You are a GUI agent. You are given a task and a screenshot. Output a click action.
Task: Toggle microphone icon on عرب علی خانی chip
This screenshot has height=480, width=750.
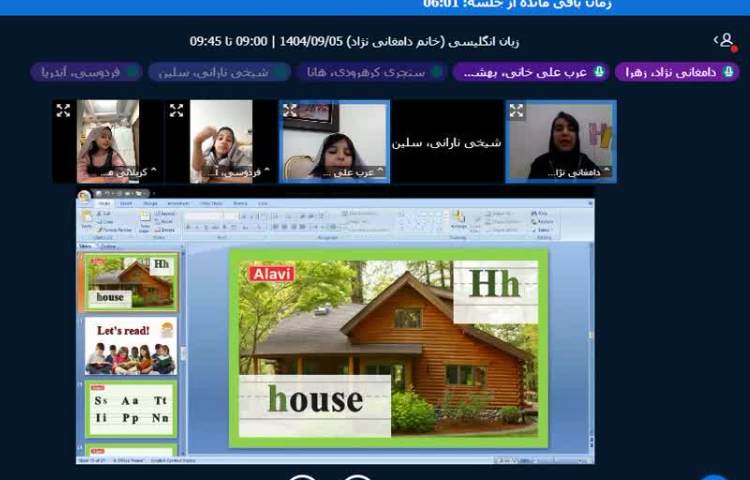click(x=599, y=72)
